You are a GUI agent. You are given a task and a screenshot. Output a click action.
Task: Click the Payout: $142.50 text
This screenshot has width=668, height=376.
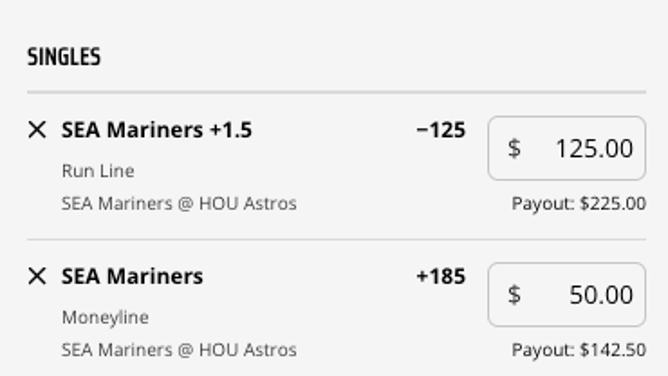click(x=579, y=350)
